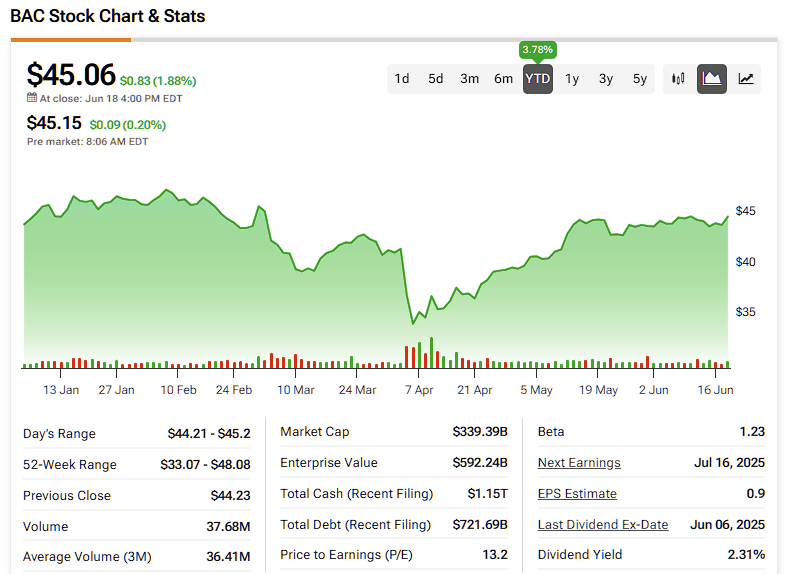Select the 5y time range

640,79
